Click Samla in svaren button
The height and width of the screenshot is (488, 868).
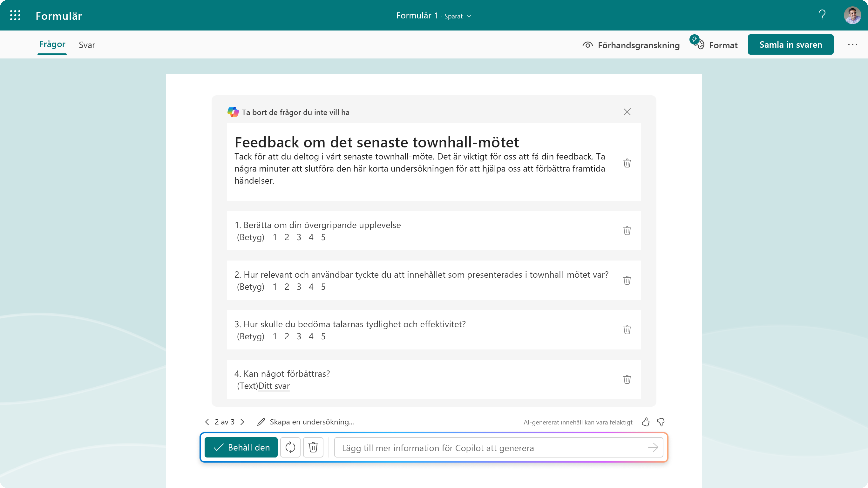coord(790,44)
